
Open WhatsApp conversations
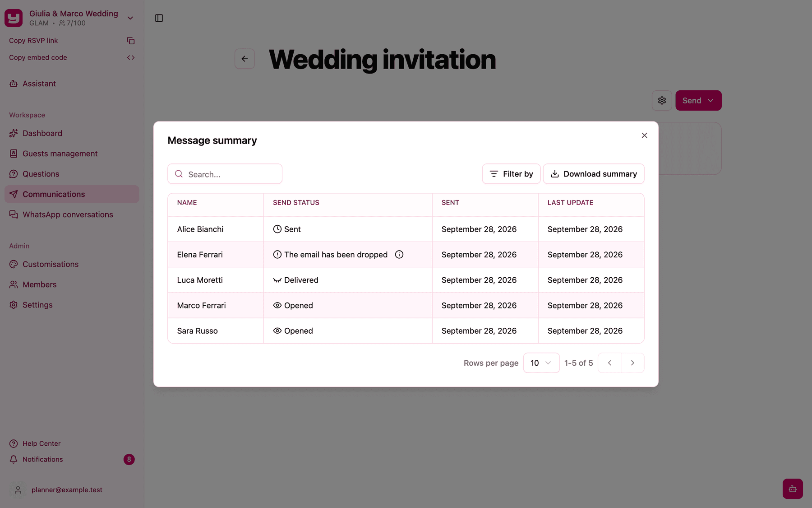click(x=72, y=214)
